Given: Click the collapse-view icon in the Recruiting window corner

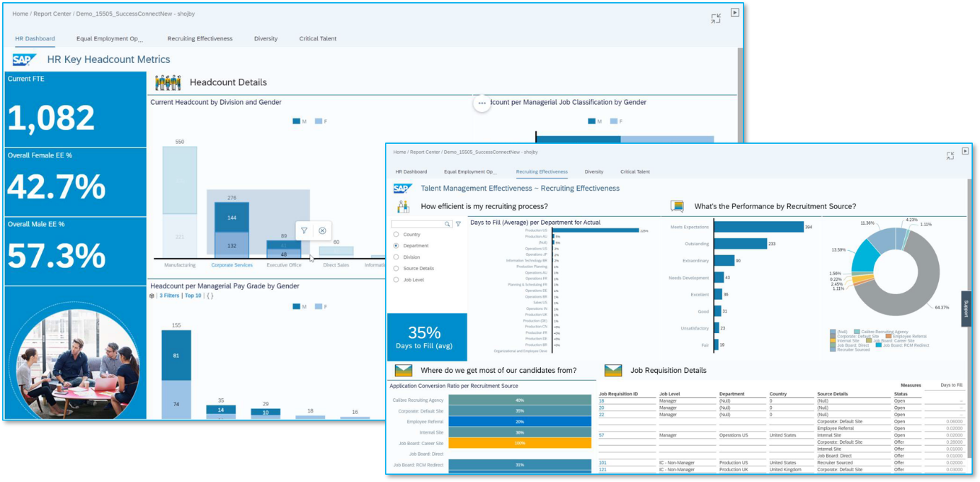Looking at the screenshot, I should pyautogui.click(x=949, y=155).
